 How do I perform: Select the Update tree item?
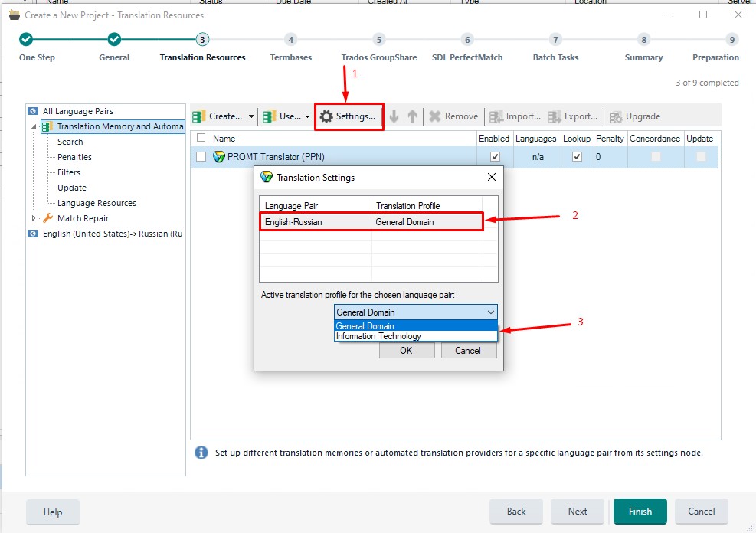pyautogui.click(x=72, y=188)
